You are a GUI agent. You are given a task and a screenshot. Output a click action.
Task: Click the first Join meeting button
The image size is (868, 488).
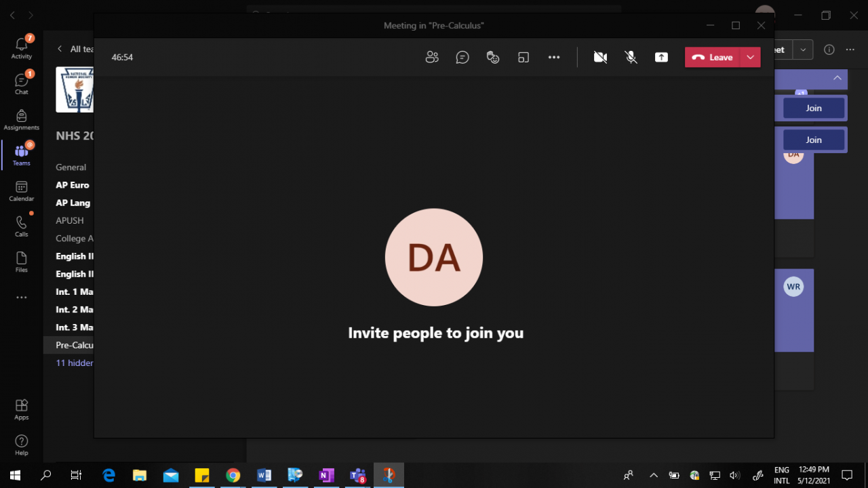pos(813,108)
